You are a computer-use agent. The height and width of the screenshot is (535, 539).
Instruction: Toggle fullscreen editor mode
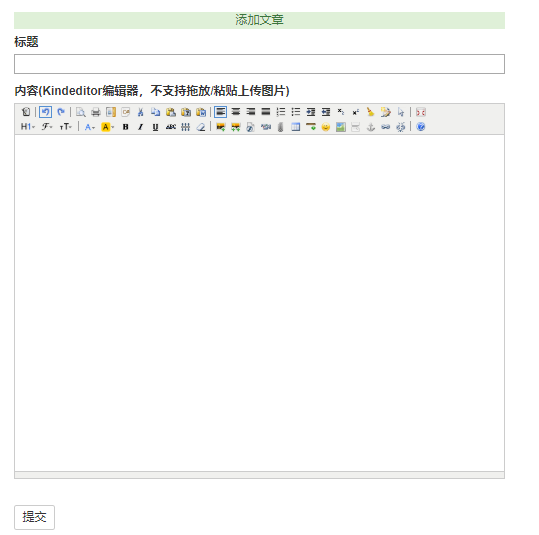(421, 112)
